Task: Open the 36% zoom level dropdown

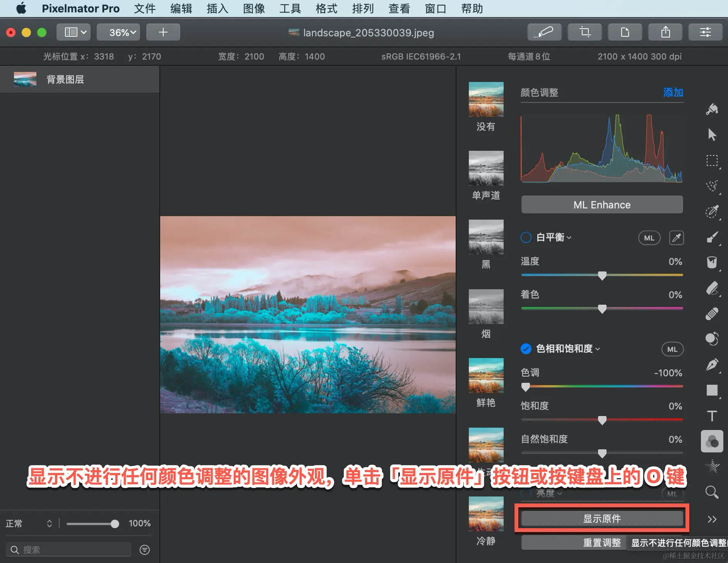Action: coord(118,32)
